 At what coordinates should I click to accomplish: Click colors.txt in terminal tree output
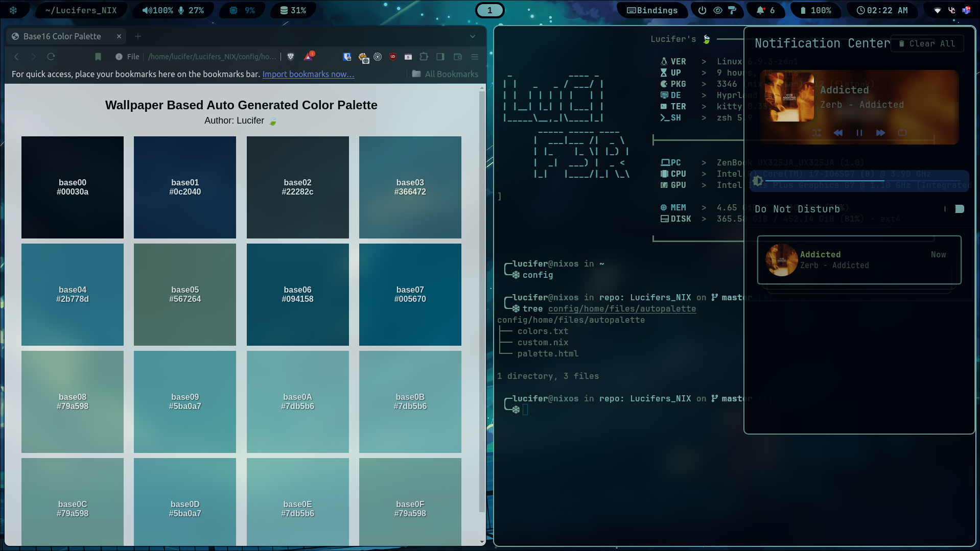pos(543,331)
